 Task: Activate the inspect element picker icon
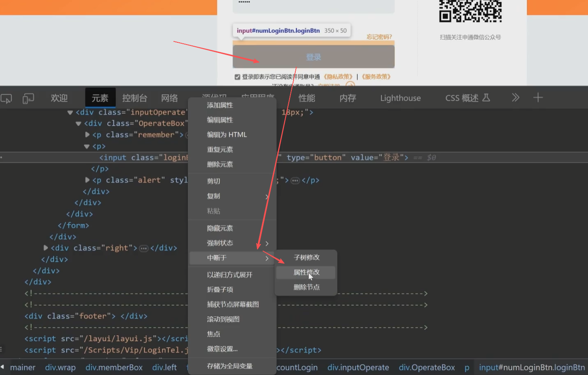coord(6,98)
